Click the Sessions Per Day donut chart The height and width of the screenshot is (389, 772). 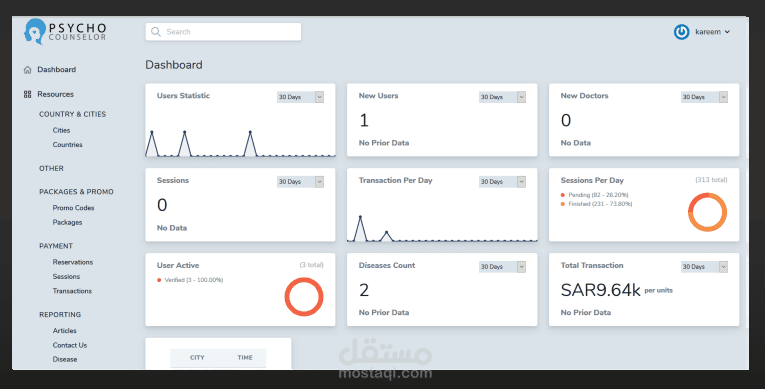pyautogui.click(x=708, y=212)
